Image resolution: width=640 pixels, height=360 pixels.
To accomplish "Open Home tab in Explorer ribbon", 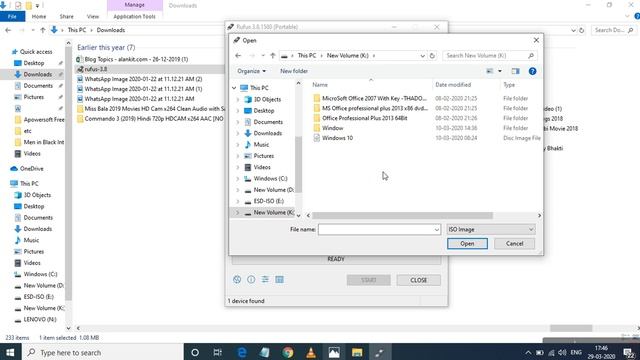I will [39, 16].
